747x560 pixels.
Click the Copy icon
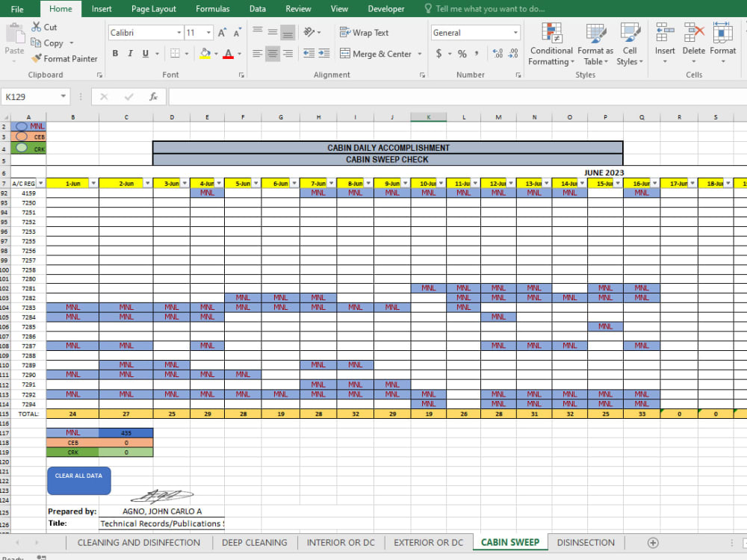tap(36, 43)
